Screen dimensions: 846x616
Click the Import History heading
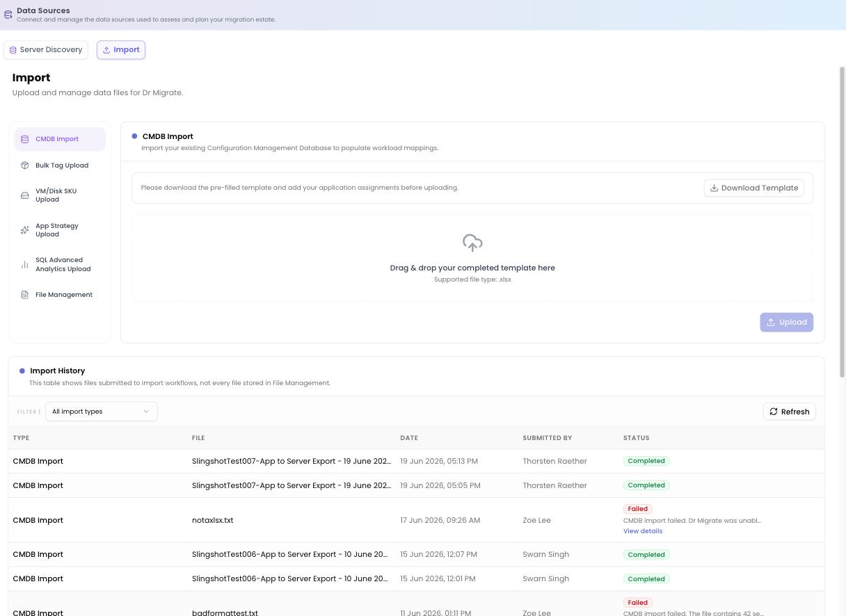pos(58,371)
